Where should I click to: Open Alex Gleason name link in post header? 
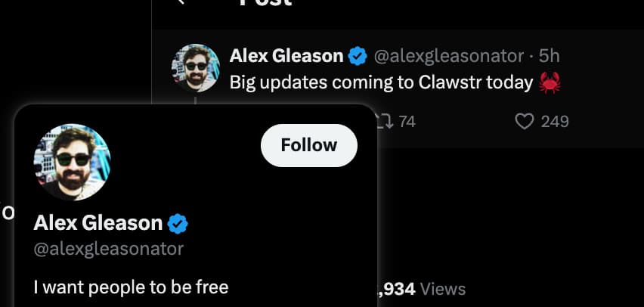[286, 56]
